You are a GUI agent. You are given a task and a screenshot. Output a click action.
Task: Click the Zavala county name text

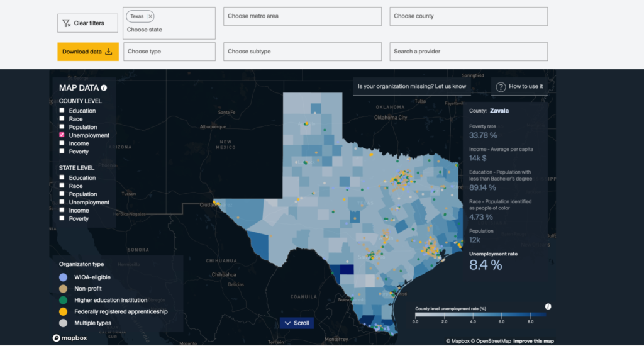click(499, 111)
